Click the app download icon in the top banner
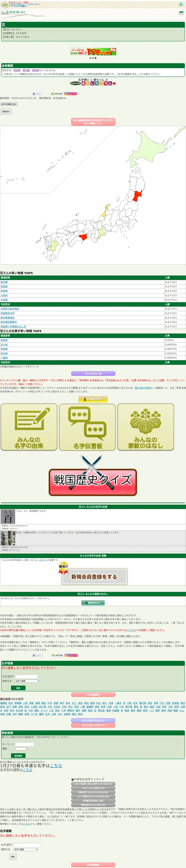 pos(181,4)
